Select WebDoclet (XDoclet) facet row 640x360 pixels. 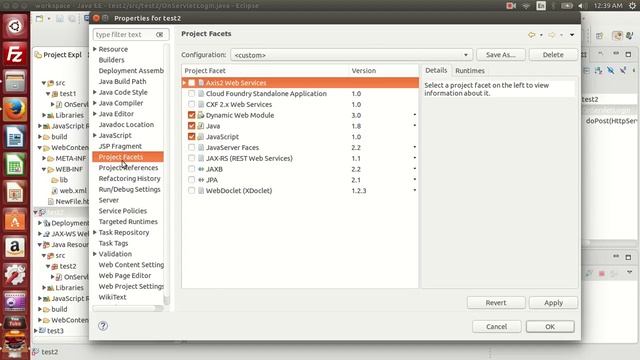(300, 191)
